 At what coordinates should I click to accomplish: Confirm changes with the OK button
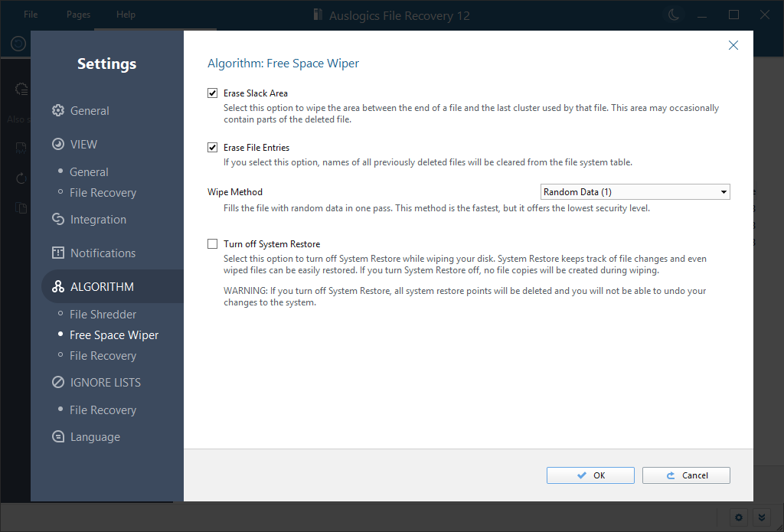(590, 475)
